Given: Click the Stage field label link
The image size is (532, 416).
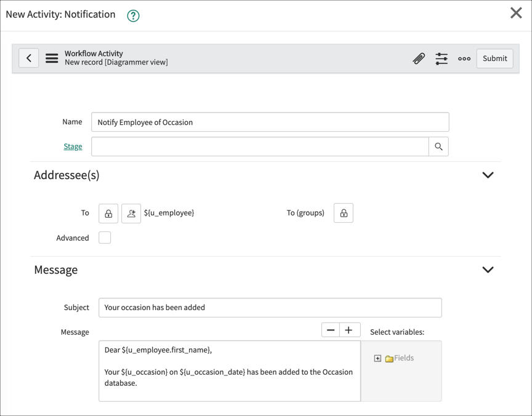Looking at the screenshot, I should pos(73,146).
